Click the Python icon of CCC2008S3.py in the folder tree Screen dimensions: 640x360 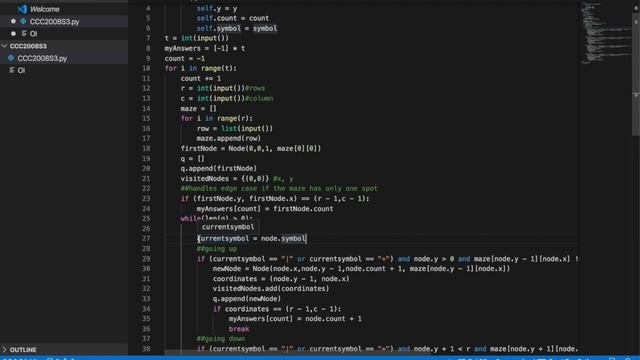coord(11,58)
